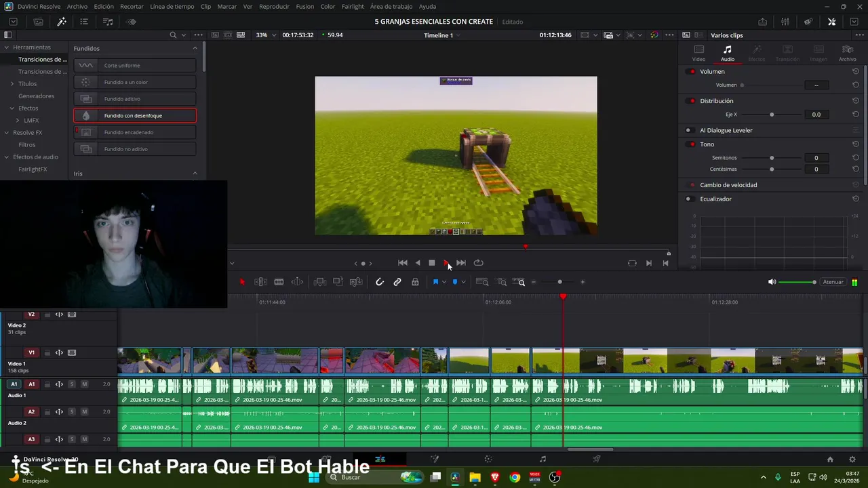The height and width of the screenshot is (488, 868).
Task: Select the blade edit mode tool
Action: [279, 282]
